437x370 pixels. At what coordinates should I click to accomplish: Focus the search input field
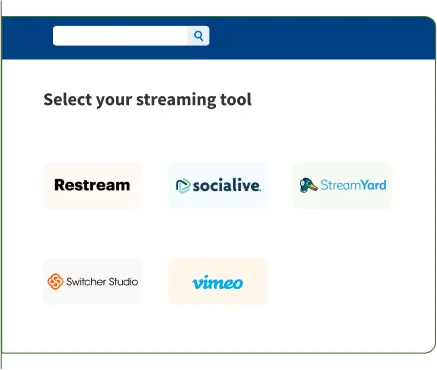point(120,36)
